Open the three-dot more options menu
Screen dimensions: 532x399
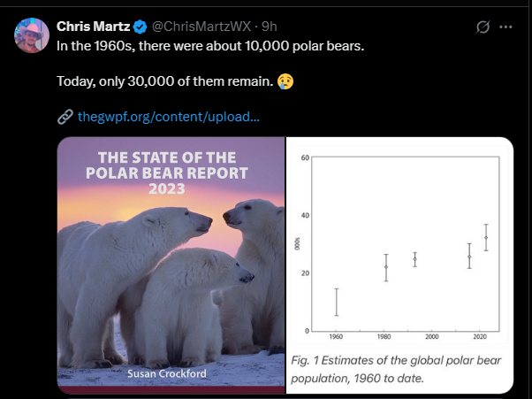[x=505, y=27]
